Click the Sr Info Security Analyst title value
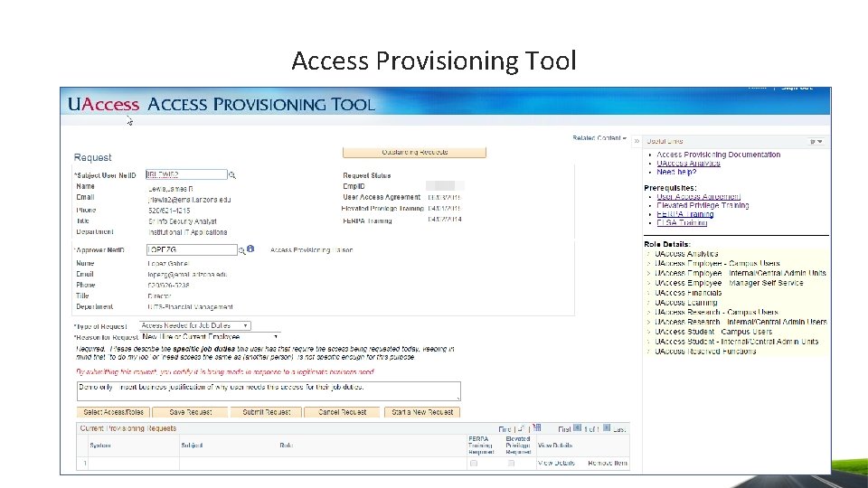The image size is (868, 488). click(x=182, y=221)
